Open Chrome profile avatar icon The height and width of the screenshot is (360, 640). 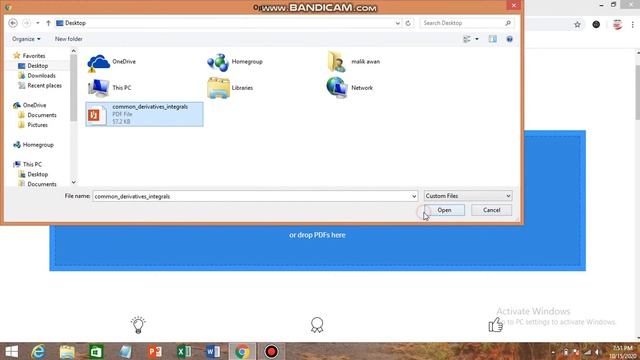pyautogui.click(x=617, y=25)
